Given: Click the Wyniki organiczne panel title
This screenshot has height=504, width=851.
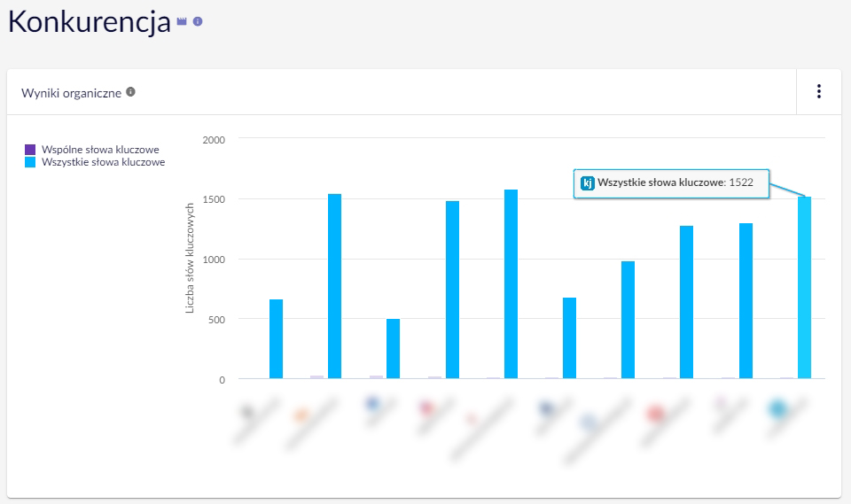Looking at the screenshot, I should 71,92.
